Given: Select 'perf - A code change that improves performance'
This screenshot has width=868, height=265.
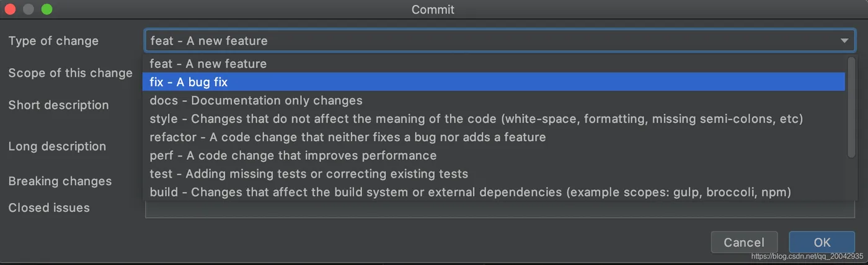Looking at the screenshot, I should point(293,155).
